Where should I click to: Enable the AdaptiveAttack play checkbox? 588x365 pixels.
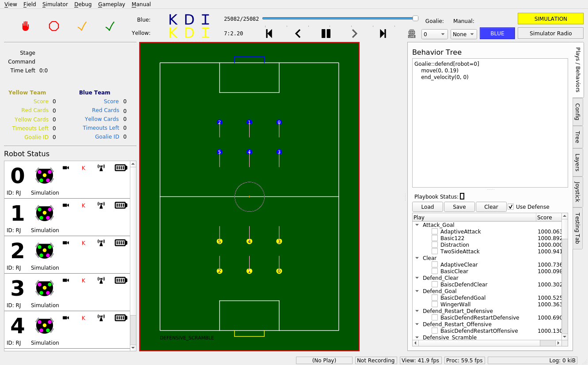[435, 231]
